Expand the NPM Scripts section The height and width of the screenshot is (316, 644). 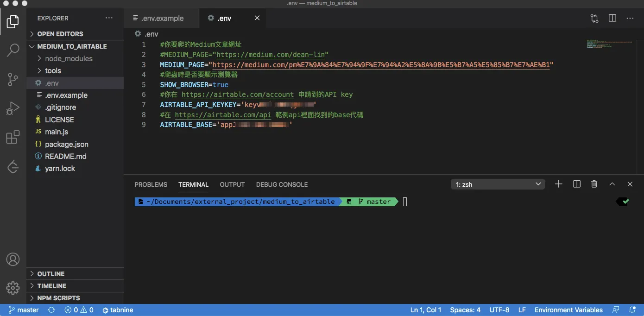pos(75,298)
